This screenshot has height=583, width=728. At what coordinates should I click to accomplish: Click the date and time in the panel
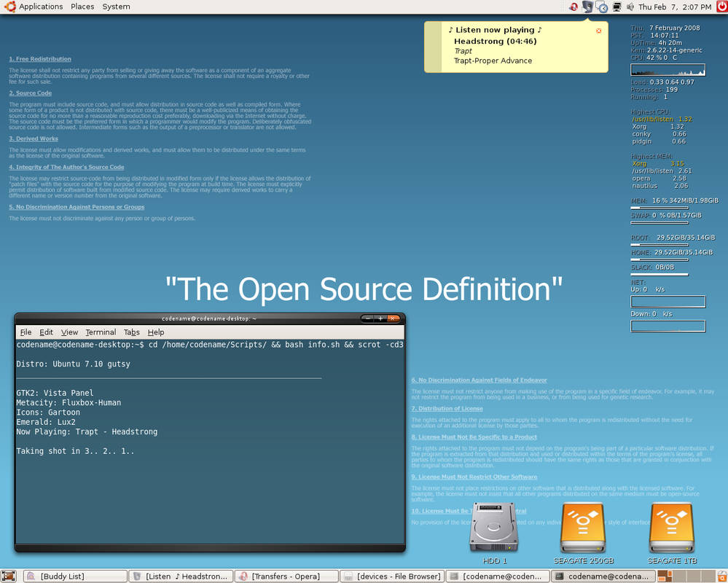pyautogui.click(x=675, y=7)
